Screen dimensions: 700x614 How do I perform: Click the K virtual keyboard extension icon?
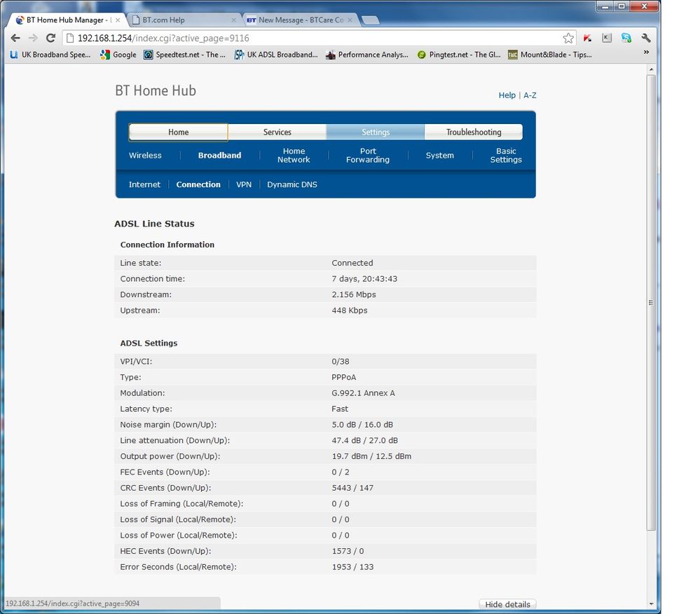(x=607, y=38)
